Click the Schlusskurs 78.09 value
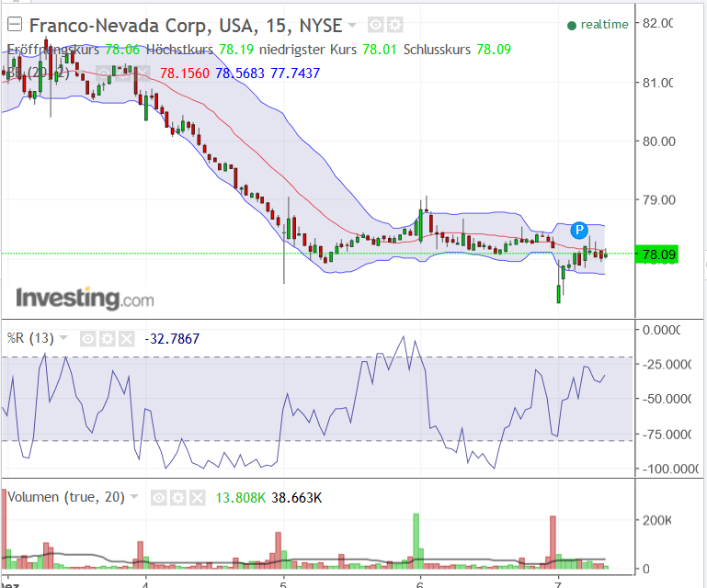 (x=494, y=49)
